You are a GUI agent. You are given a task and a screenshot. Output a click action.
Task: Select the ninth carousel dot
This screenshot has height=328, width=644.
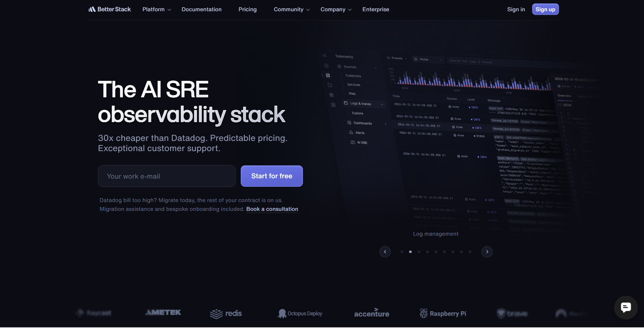click(x=470, y=252)
